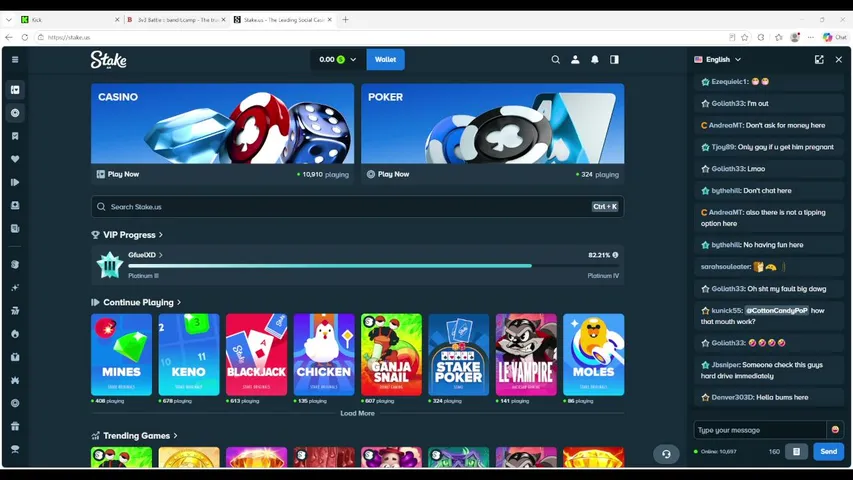Click the @CottonCandyPoP mention

[776, 310]
